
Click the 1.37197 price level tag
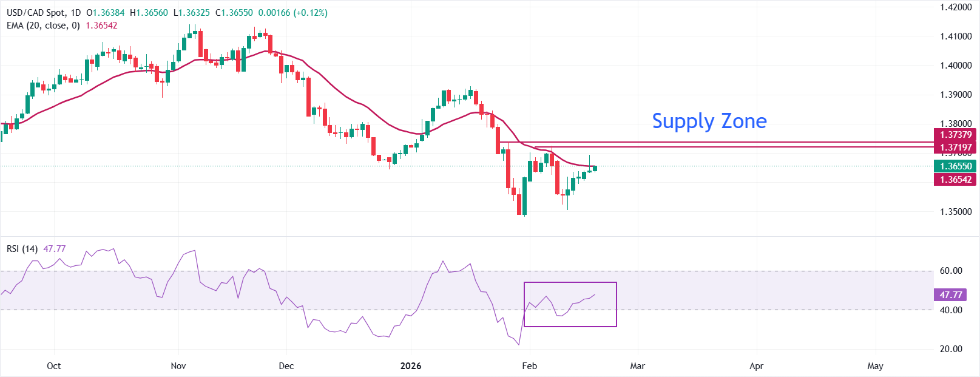956,148
